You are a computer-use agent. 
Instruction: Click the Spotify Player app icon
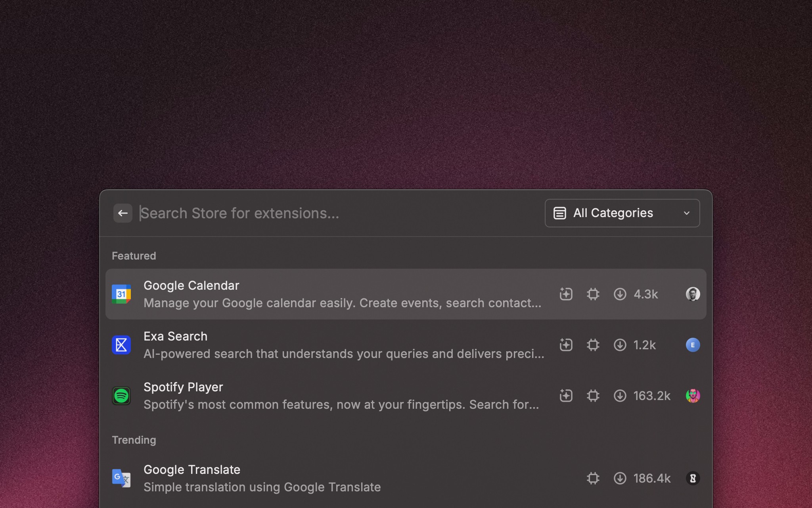coord(121,396)
